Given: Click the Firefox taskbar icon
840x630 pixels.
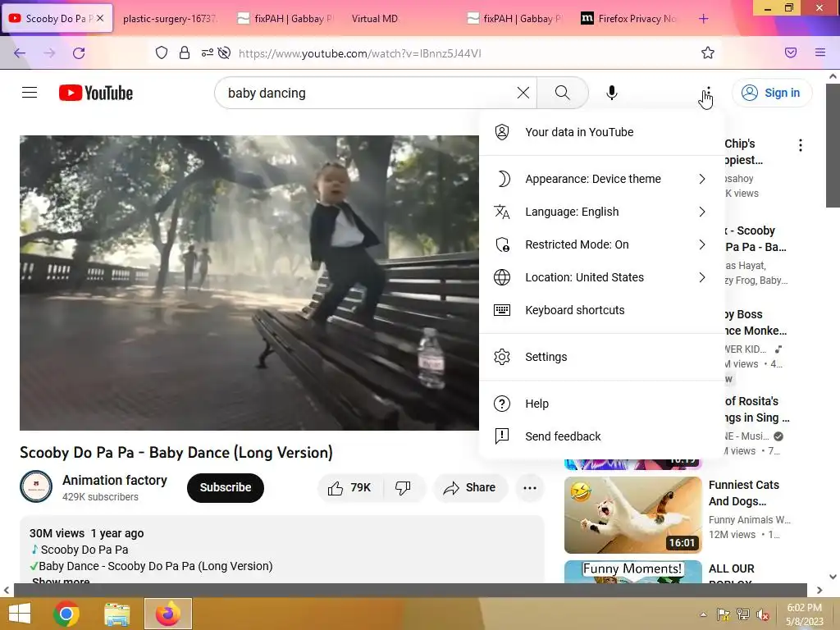Looking at the screenshot, I should pyautogui.click(x=168, y=614).
